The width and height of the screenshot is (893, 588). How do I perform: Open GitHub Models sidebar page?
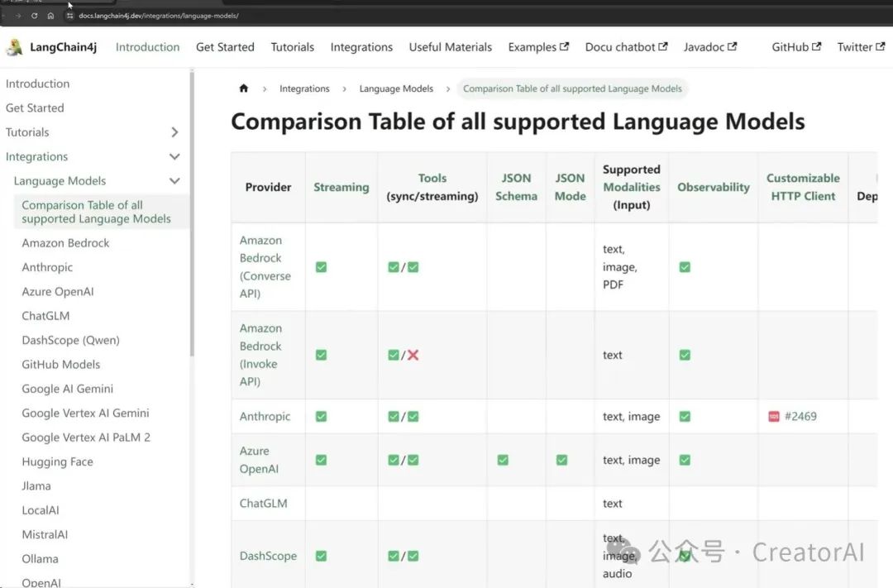click(61, 365)
